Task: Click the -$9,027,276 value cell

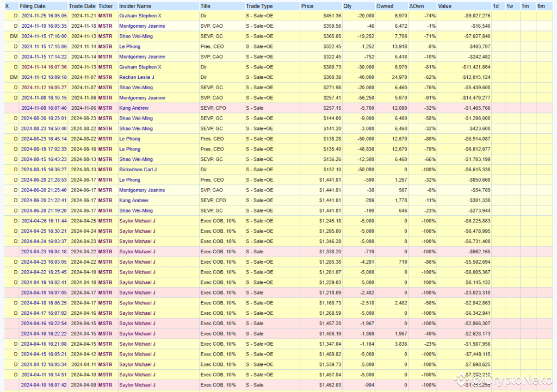Action: pos(478,16)
